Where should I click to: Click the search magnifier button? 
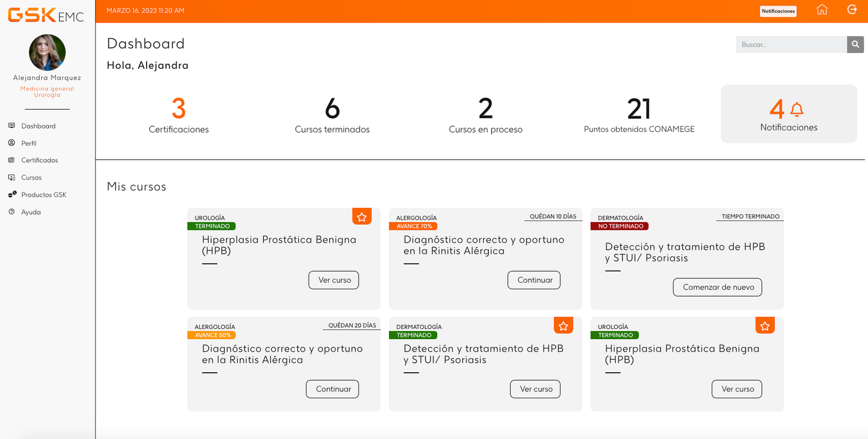(x=855, y=44)
